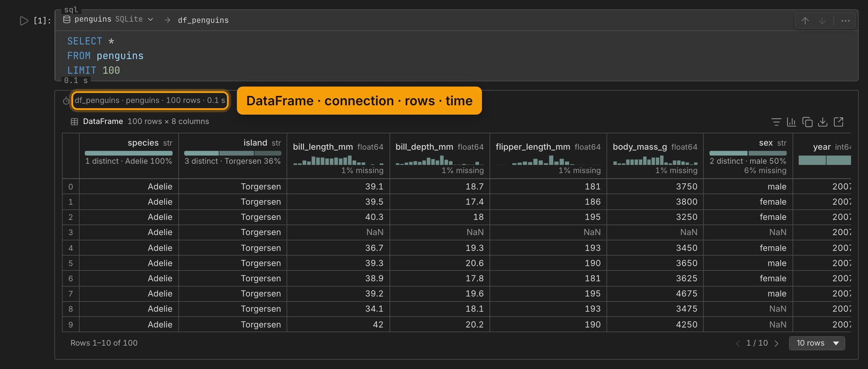Click the SQL code editor at 'FROM penguins'

[105, 56]
